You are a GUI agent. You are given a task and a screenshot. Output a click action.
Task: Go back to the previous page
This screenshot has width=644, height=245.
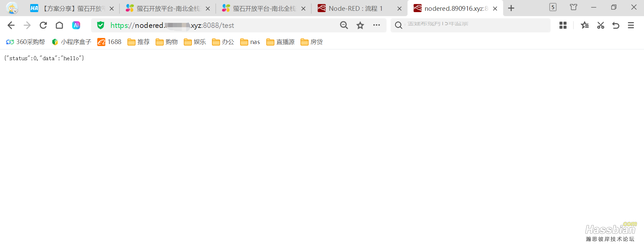pyautogui.click(x=11, y=25)
